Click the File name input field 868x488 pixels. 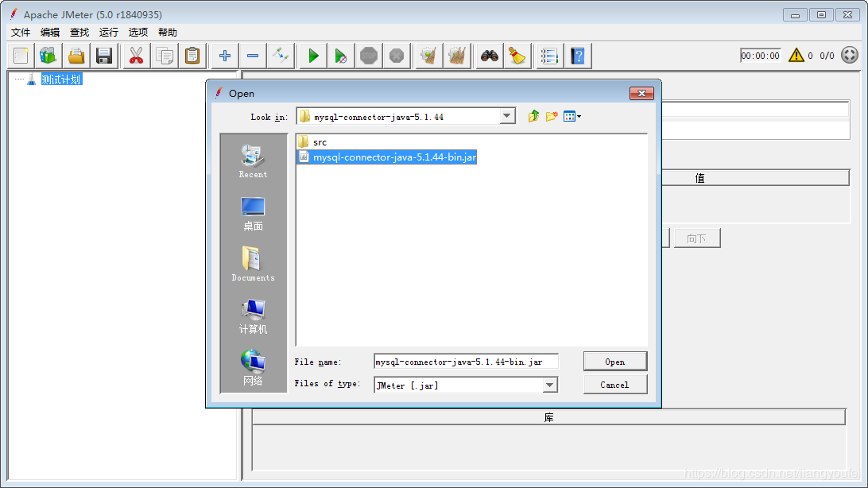click(466, 362)
